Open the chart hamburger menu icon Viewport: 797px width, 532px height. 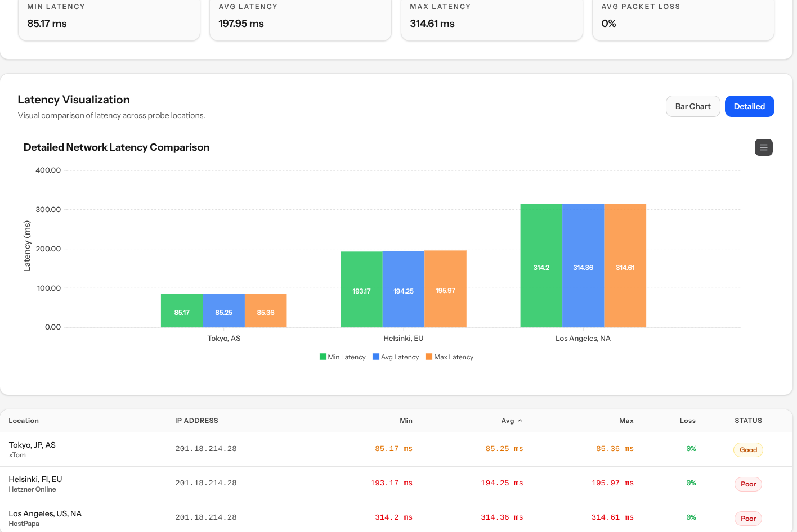763,147
